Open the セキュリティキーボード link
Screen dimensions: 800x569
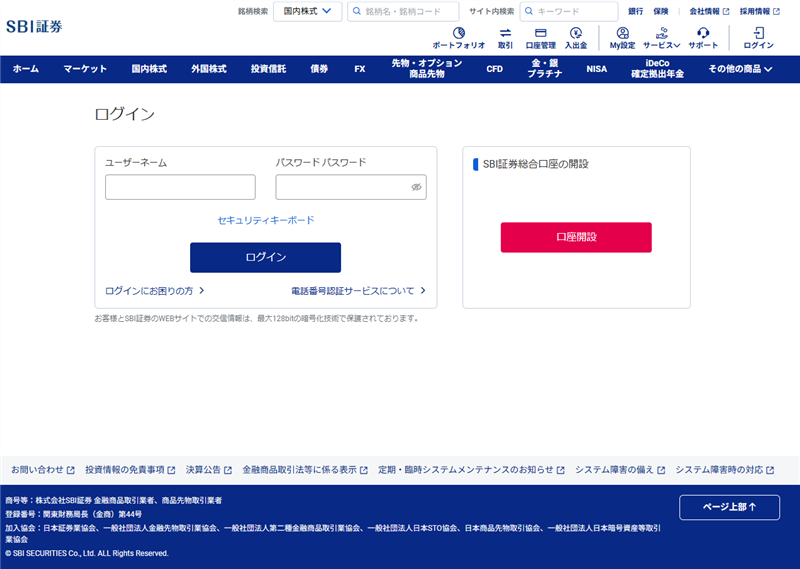point(266,220)
